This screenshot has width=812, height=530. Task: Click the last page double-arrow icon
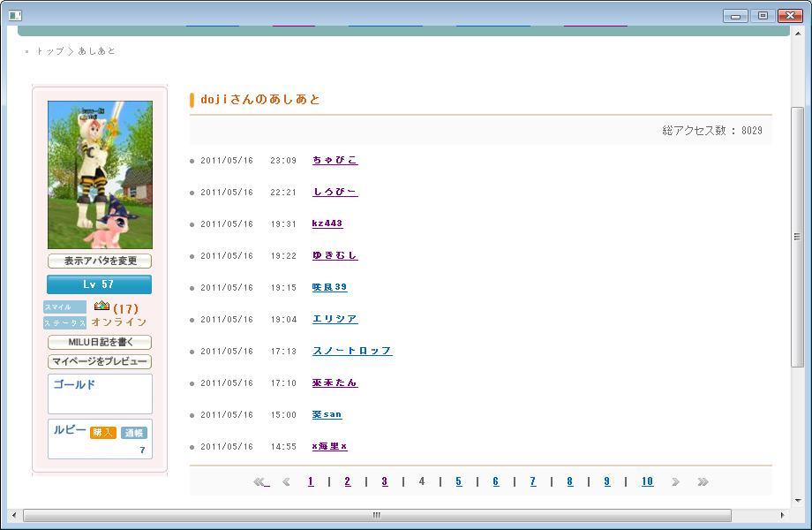pyautogui.click(x=703, y=482)
